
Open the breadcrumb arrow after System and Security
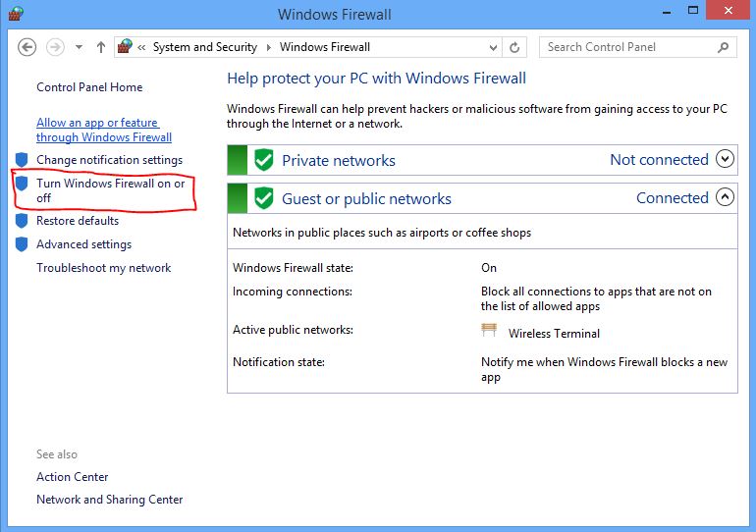click(269, 47)
